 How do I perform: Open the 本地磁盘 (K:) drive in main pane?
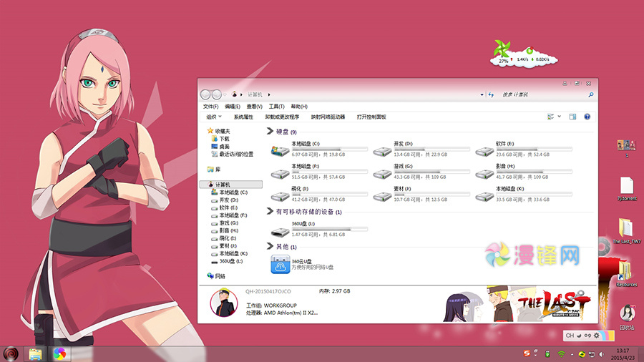point(523,195)
